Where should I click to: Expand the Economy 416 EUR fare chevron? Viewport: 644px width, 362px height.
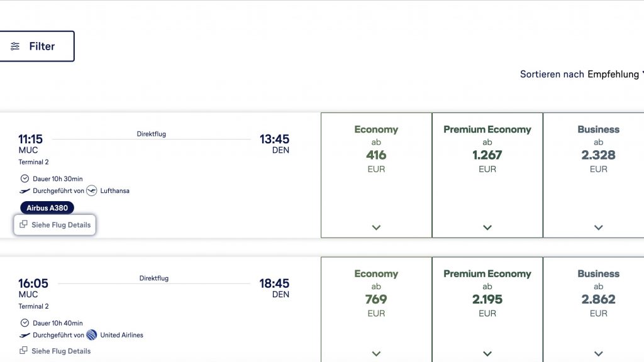click(x=376, y=228)
